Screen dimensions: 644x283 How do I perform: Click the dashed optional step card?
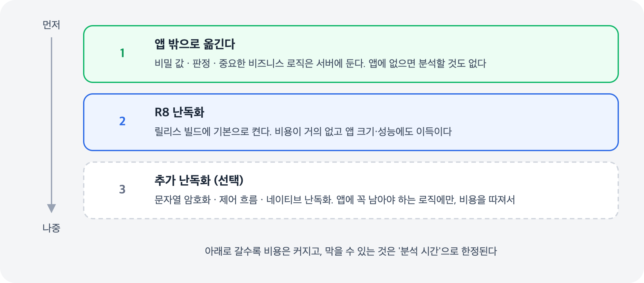pyautogui.click(x=351, y=190)
